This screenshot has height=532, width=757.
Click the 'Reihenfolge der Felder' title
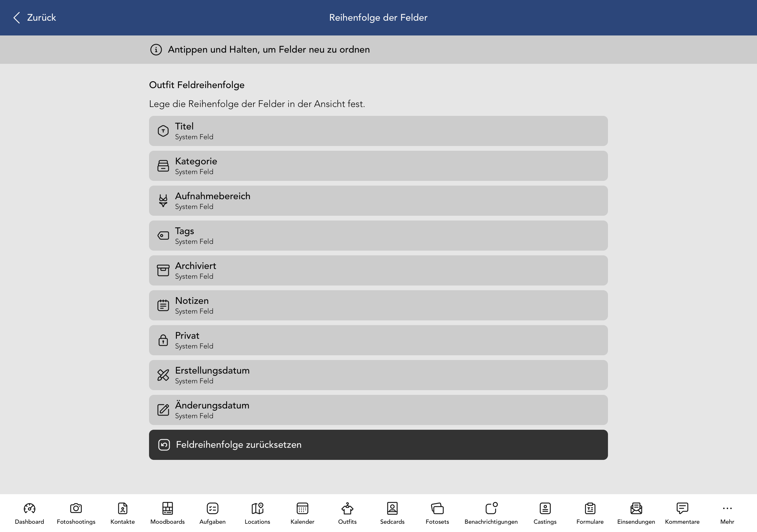(x=378, y=17)
